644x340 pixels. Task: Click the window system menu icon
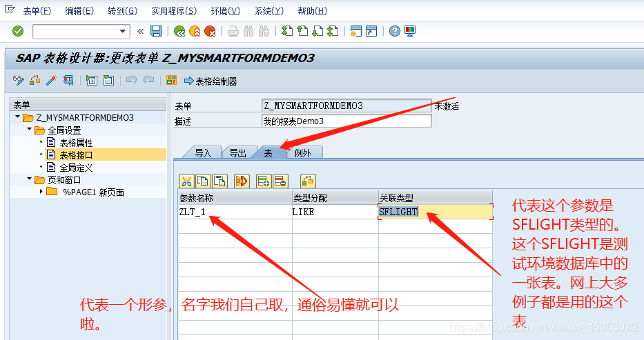pyautogui.click(x=10, y=8)
